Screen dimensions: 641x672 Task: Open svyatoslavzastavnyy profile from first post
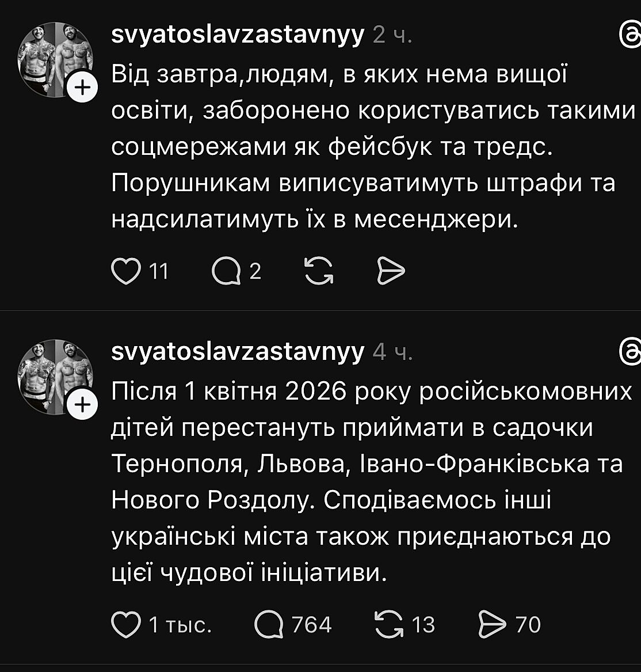pyautogui.click(x=238, y=36)
